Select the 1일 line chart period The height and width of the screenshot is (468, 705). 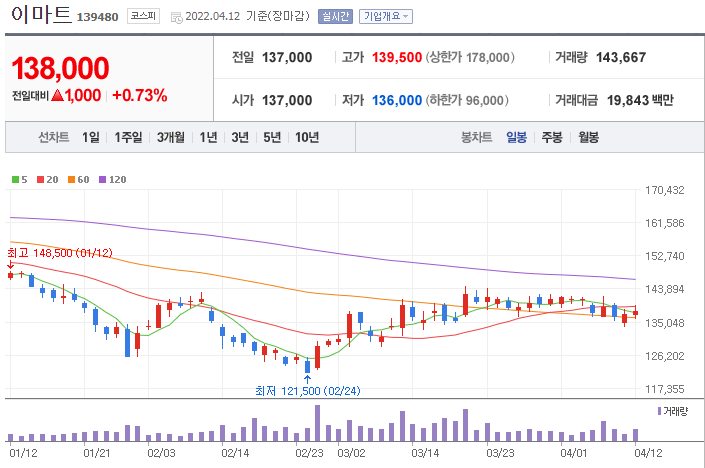coord(90,137)
